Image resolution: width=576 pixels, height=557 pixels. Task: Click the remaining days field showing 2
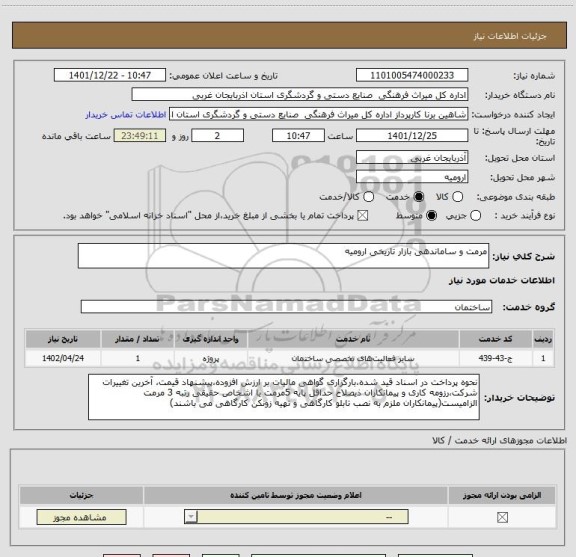click(217, 136)
